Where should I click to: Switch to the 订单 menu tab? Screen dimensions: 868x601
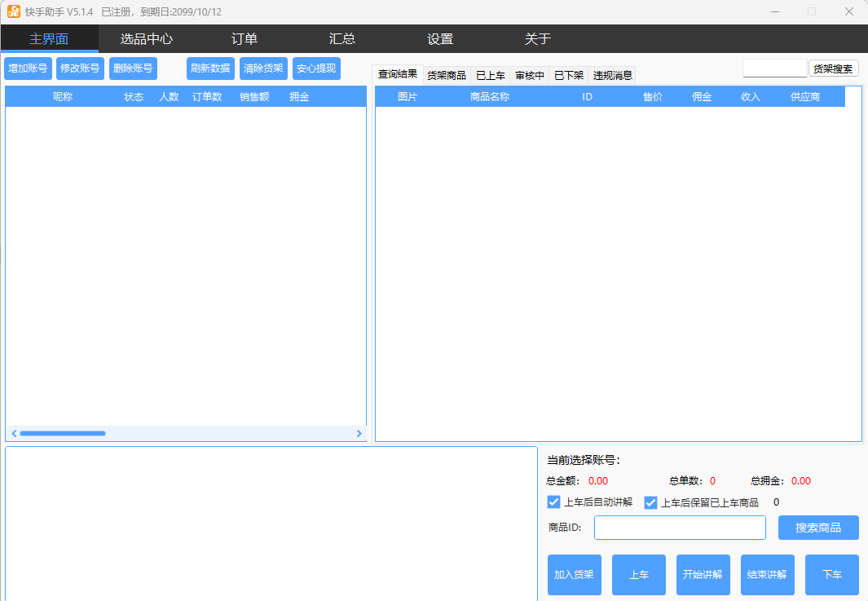[245, 39]
